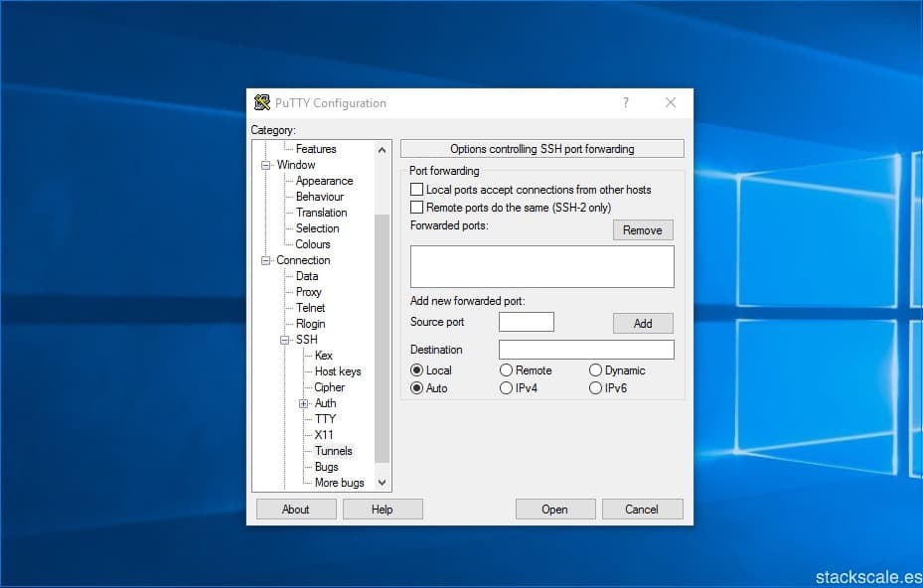Open the Cipher category
This screenshot has width=923, height=588.
point(330,387)
